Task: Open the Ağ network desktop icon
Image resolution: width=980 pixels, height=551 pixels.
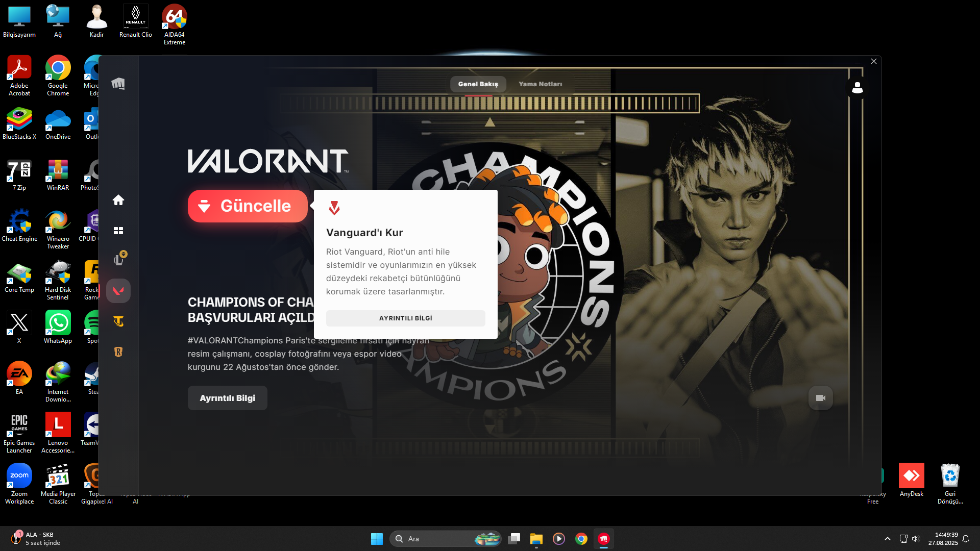Action: point(58,22)
